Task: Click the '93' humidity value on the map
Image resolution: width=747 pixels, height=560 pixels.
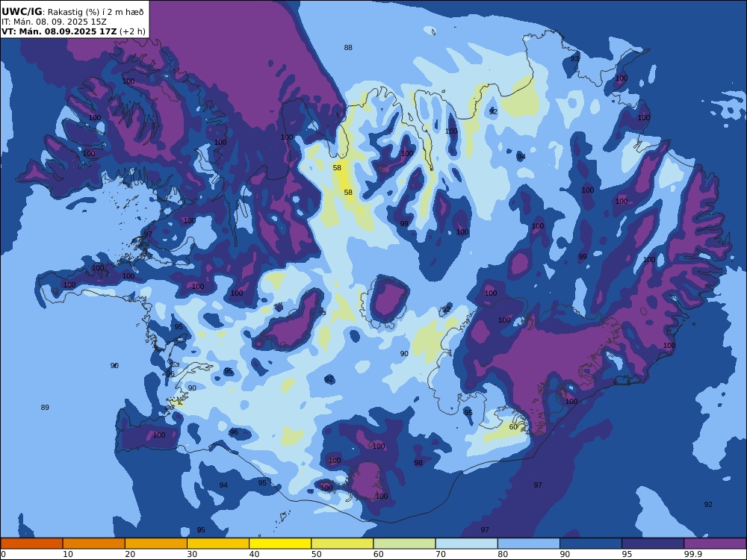Action: point(574,58)
